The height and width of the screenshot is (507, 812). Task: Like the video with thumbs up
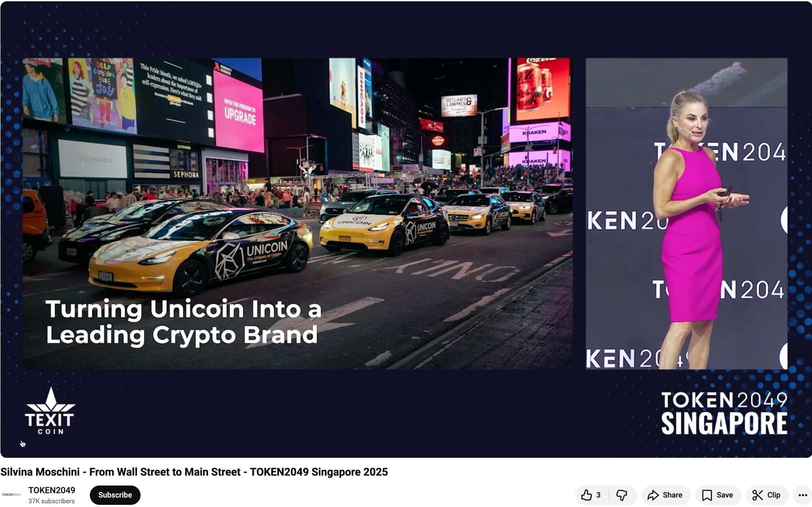[586, 495]
